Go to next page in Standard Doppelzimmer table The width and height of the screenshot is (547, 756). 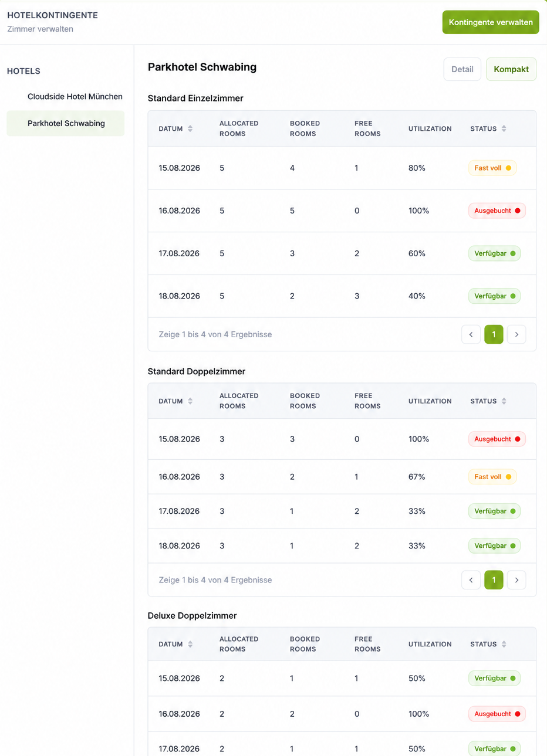click(x=516, y=580)
